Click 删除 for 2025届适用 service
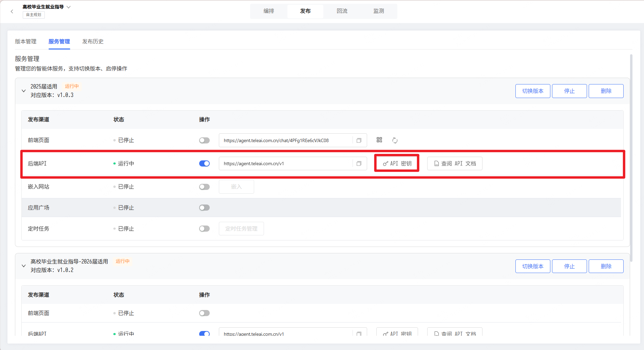Viewport: 644px width, 350px height. (x=606, y=91)
